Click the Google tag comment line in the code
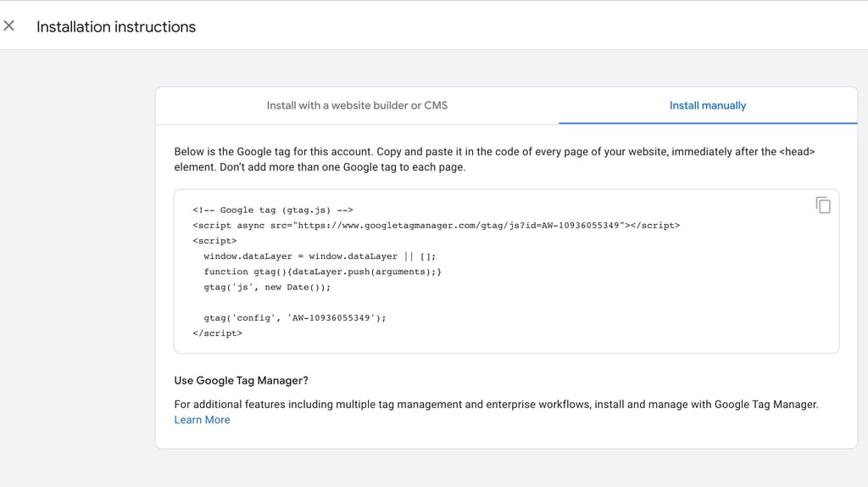The image size is (868, 487). 272,210
